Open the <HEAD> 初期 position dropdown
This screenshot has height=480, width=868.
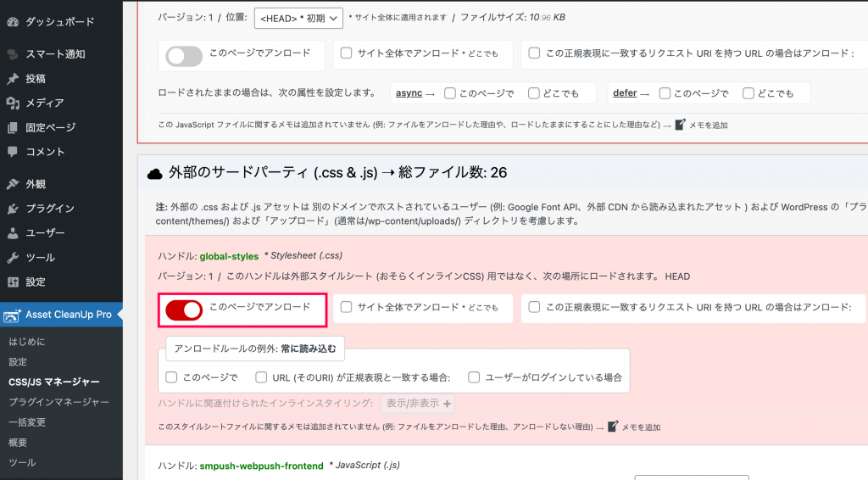pyautogui.click(x=298, y=19)
